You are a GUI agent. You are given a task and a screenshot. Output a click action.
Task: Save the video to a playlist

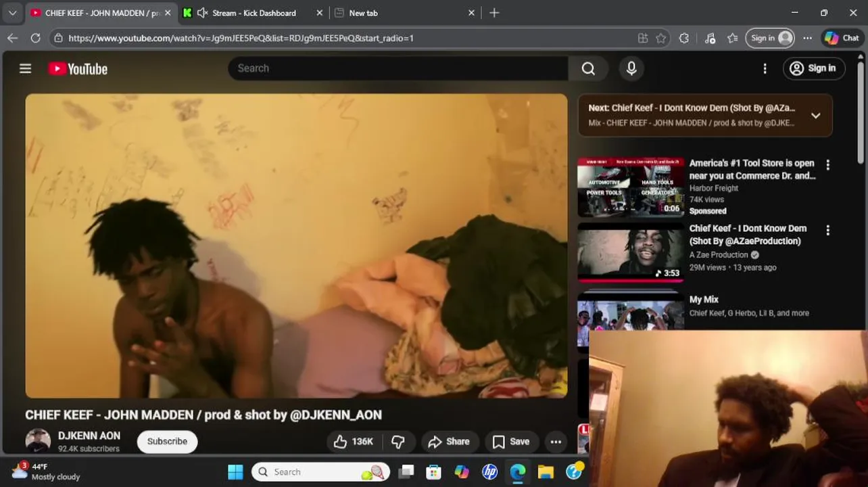pyautogui.click(x=511, y=442)
